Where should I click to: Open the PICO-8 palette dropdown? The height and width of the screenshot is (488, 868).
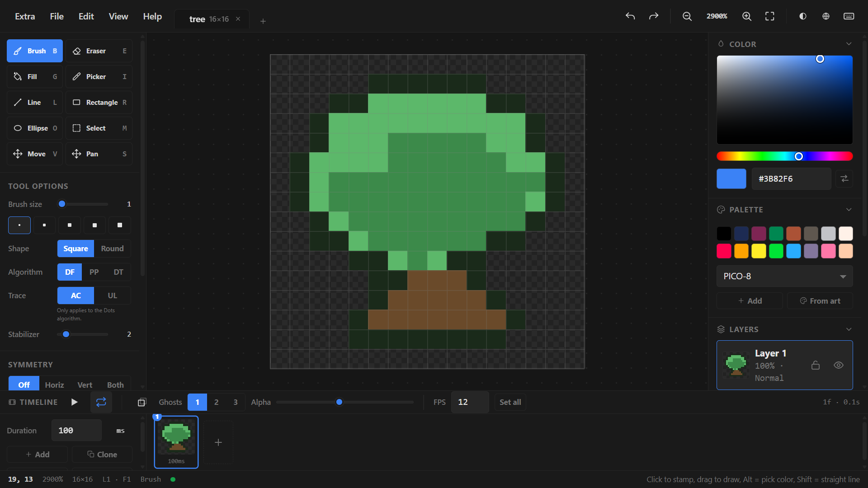point(784,276)
